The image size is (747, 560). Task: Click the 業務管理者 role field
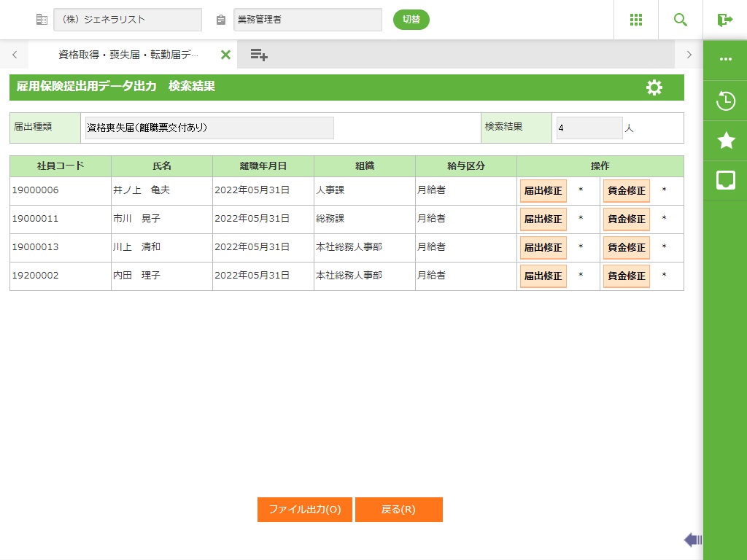coord(307,20)
